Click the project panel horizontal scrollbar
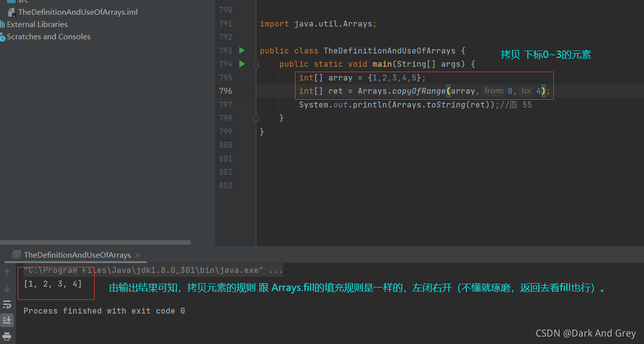The image size is (644, 344). point(95,242)
